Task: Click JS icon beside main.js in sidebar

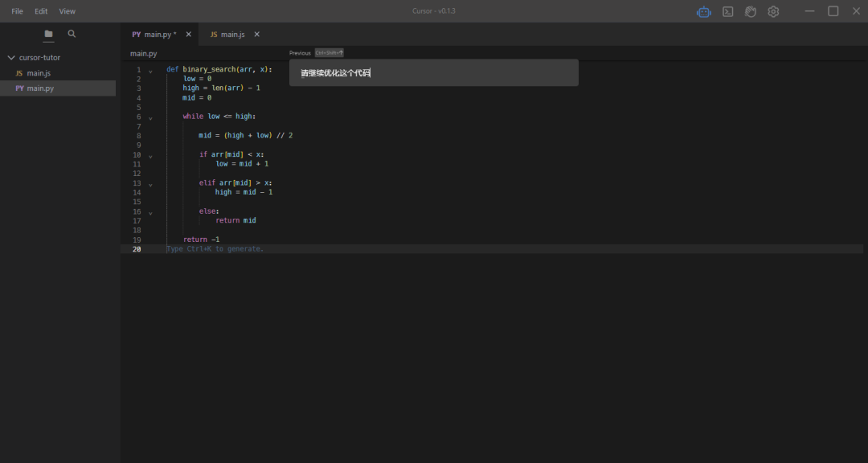Action: 19,73
